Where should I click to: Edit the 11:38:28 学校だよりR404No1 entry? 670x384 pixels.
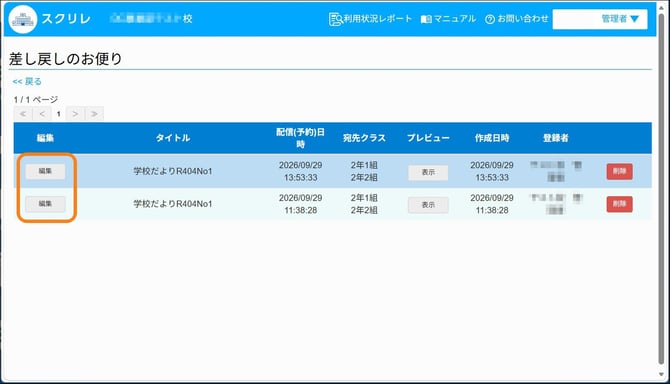(x=45, y=204)
